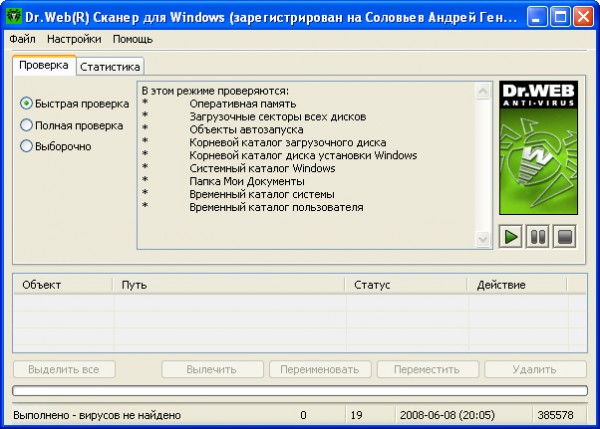Image resolution: width=600 pixels, height=429 pixels.
Task: Close the Dr.Web scanner window
Action: 584,17
